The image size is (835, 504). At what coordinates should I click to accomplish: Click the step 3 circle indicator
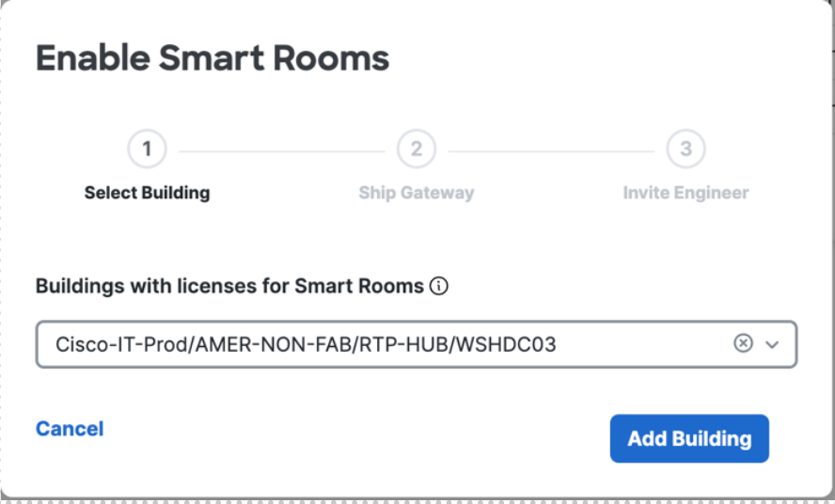tap(685, 149)
